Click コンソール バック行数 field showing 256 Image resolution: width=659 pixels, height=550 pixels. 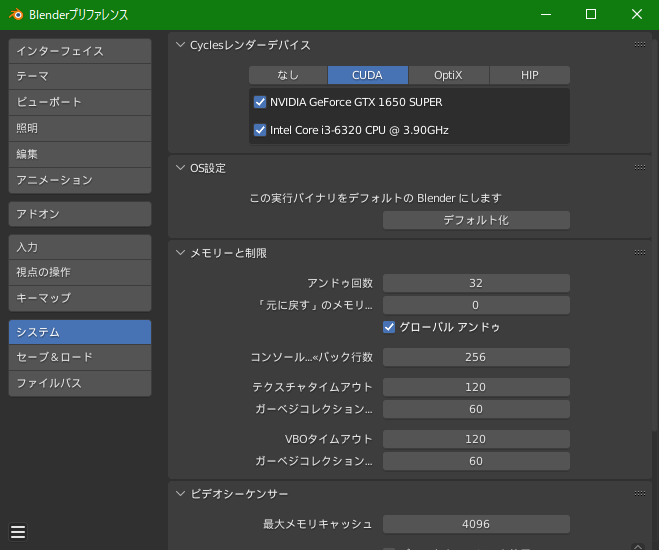[476, 357]
